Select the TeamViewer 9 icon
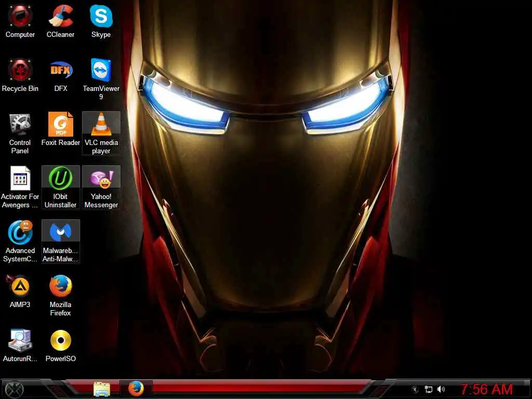 [101, 79]
